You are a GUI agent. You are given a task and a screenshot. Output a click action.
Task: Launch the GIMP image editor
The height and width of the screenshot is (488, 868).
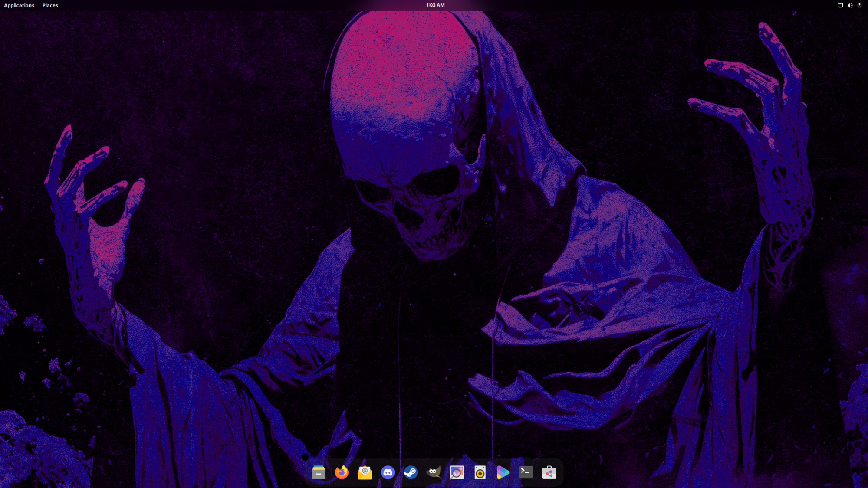[434, 472]
